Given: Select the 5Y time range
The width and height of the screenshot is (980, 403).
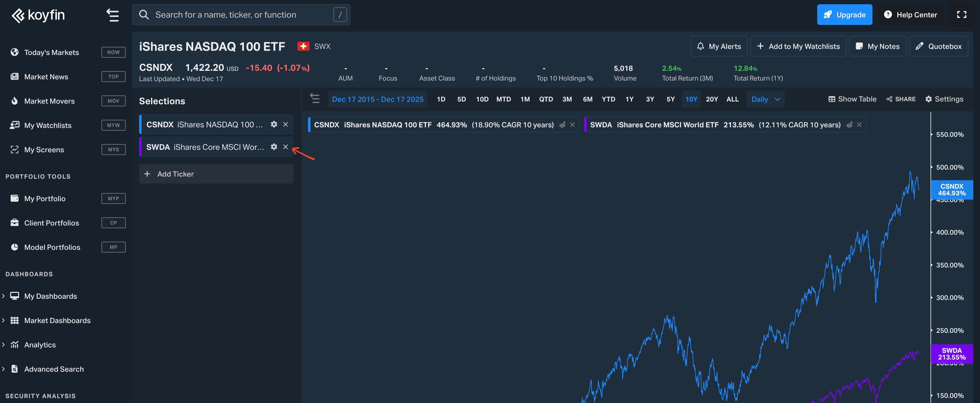Looking at the screenshot, I should (x=670, y=99).
